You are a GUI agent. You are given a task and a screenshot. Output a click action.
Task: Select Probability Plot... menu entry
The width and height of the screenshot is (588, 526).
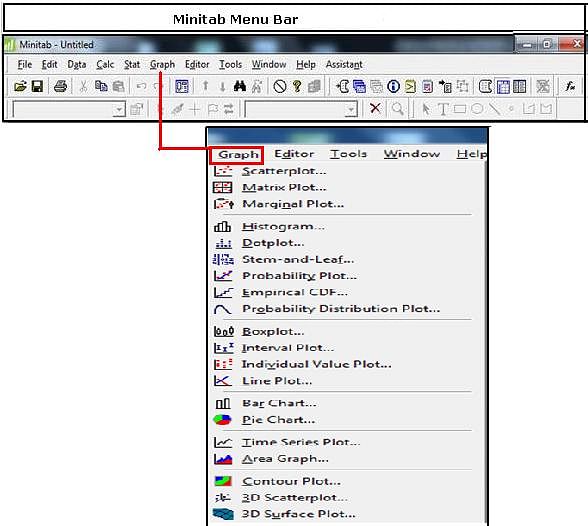(x=299, y=276)
